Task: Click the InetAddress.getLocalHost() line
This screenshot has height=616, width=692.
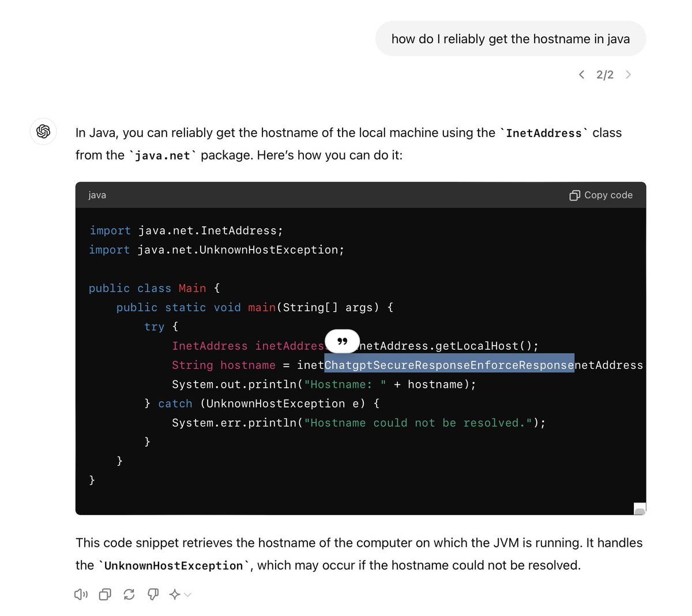Action: [x=355, y=346]
